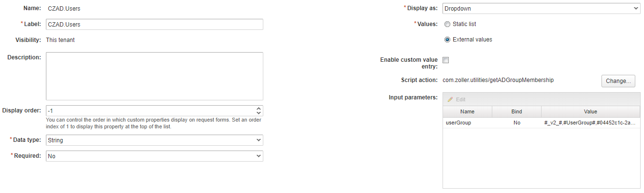Screen dimensions: 644x193
Task: Click the Display order number field
Action: point(150,111)
